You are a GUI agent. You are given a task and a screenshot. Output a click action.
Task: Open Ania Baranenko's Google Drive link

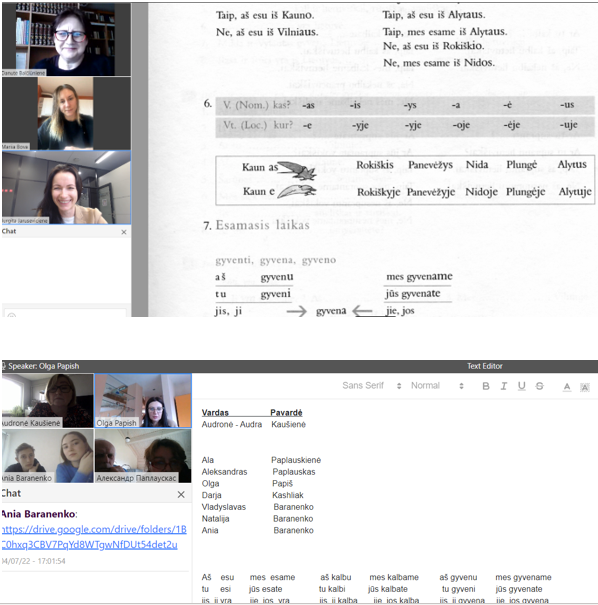coord(93,537)
